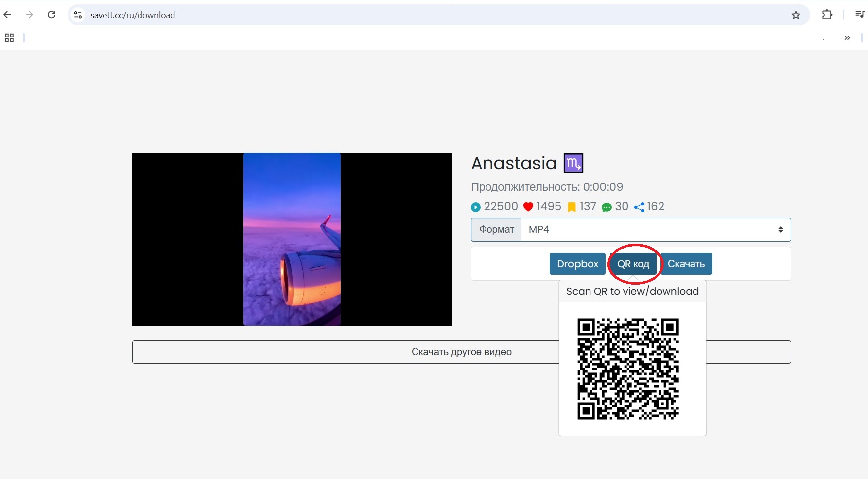The height and width of the screenshot is (479, 868).
Task: Click Скачать другое видео button
Action: coord(345,352)
